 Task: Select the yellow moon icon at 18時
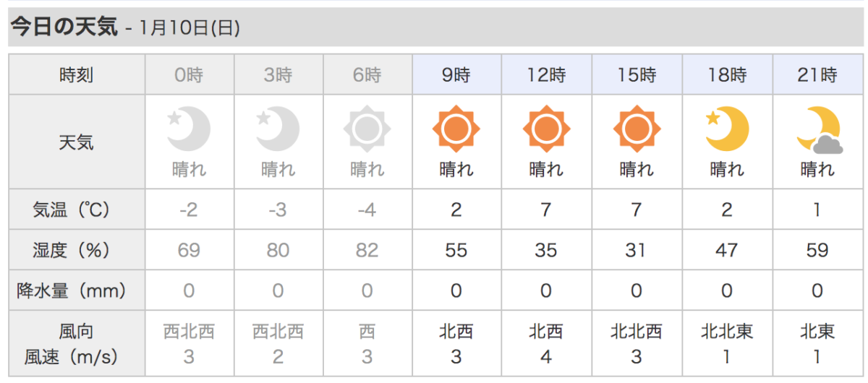coord(726,129)
